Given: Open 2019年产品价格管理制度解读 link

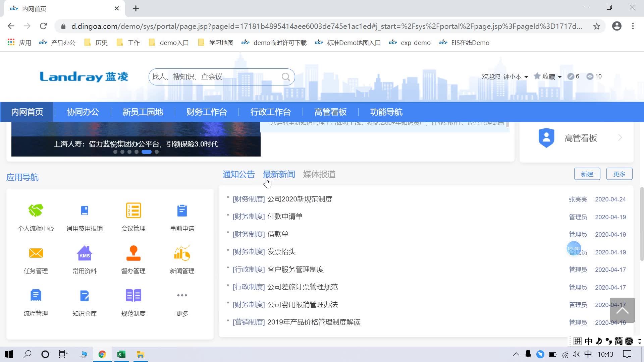Looking at the screenshot, I should pos(314,322).
